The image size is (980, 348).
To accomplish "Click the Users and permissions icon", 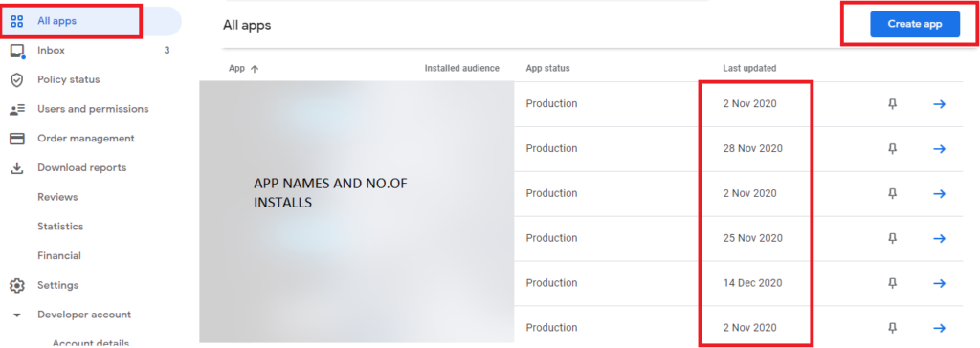I will point(17,109).
